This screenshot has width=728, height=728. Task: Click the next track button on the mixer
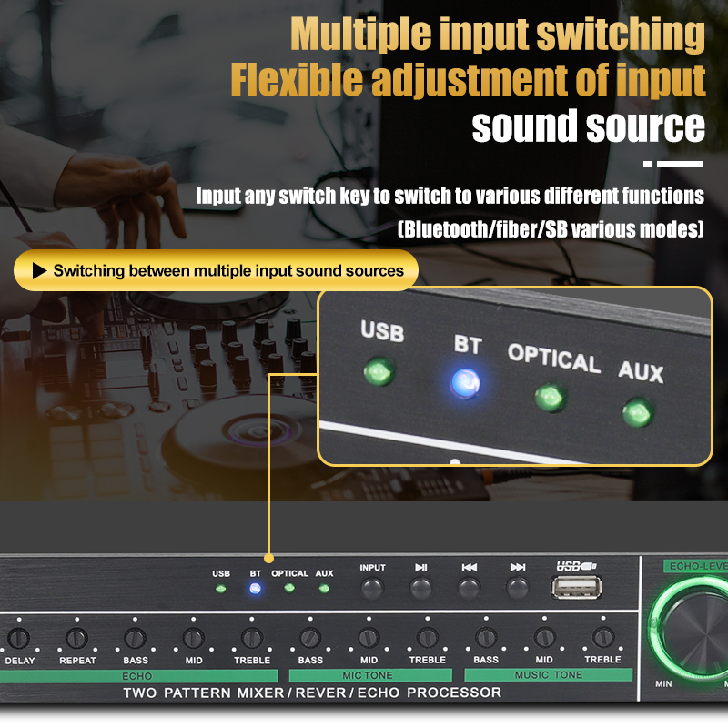click(518, 588)
